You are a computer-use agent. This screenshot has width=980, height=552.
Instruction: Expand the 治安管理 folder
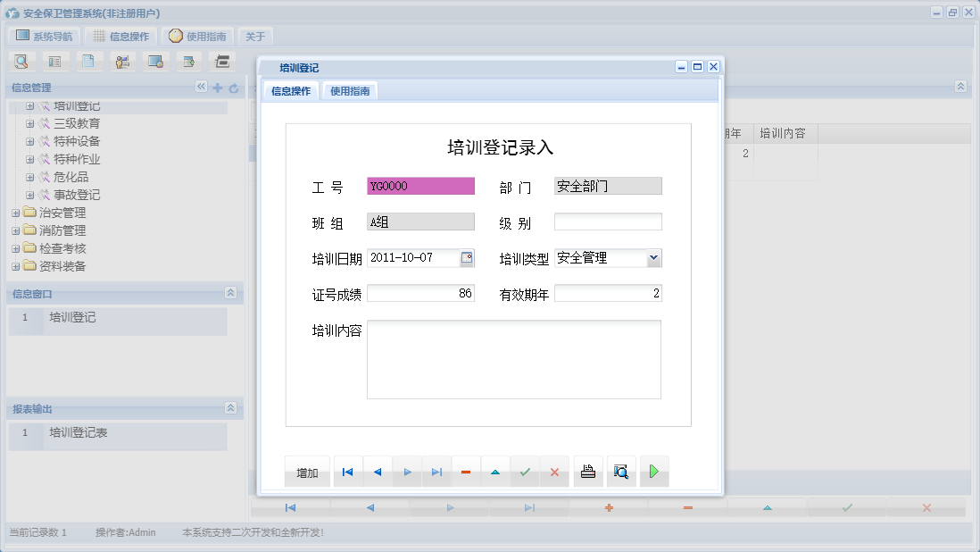(x=17, y=212)
